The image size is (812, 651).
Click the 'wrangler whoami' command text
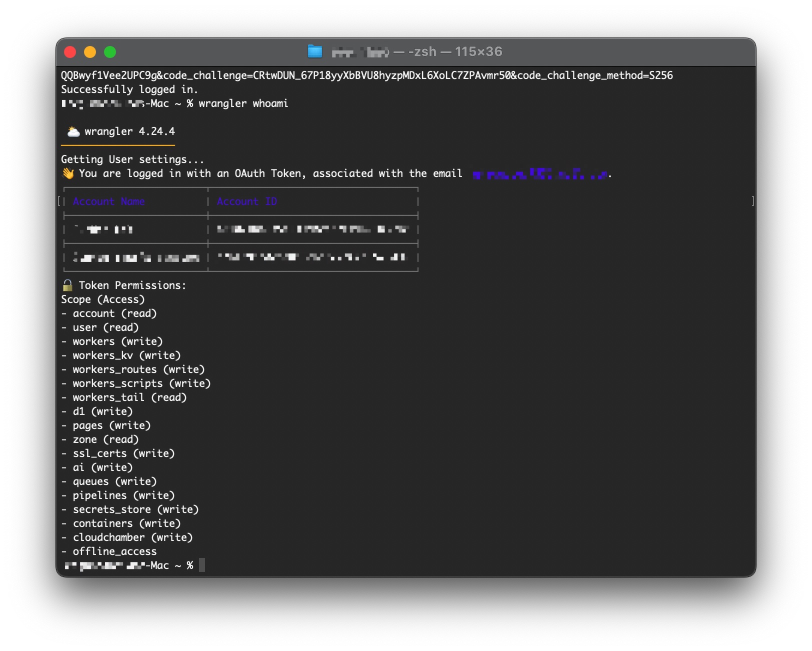coord(243,103)
